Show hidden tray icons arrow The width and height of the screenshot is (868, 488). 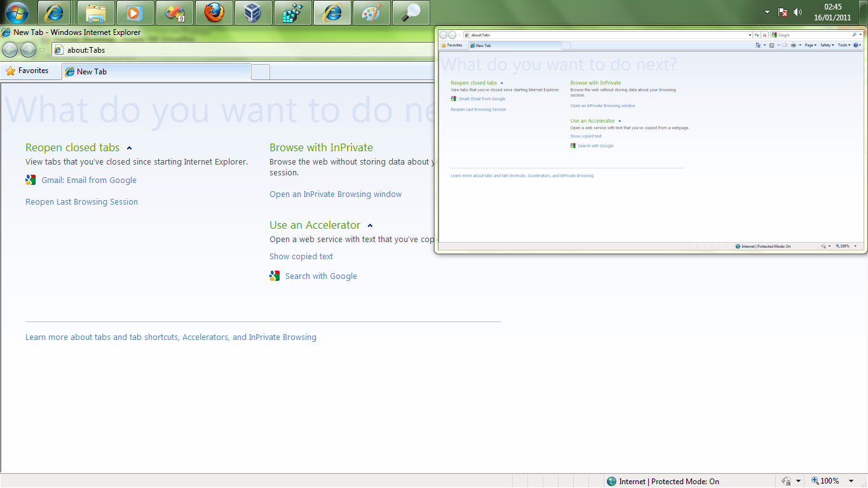coord(767,12)
